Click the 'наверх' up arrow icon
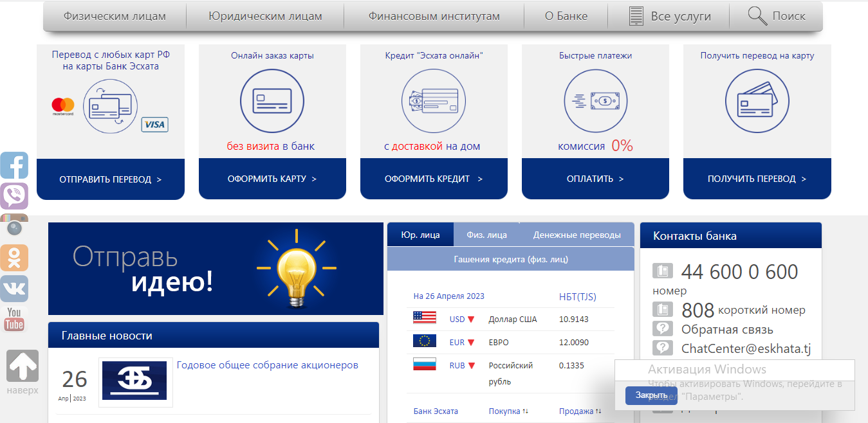Viewport: 868px width, 423px height. click(23, 366)
